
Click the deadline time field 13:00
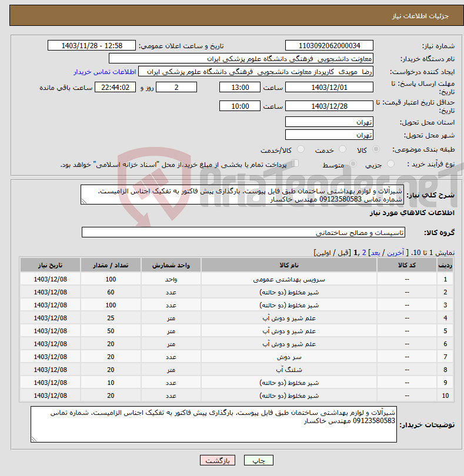click(x=240, y=87)
